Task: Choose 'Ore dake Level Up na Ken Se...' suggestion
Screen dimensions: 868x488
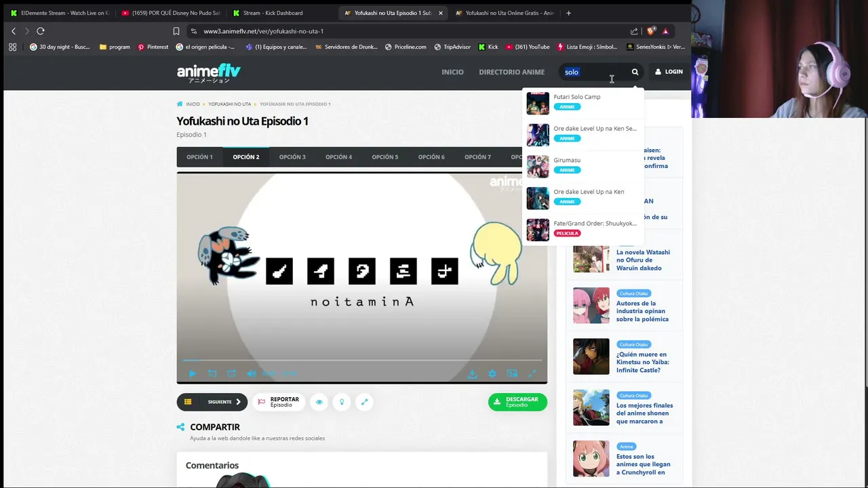Action: point(583,134)
